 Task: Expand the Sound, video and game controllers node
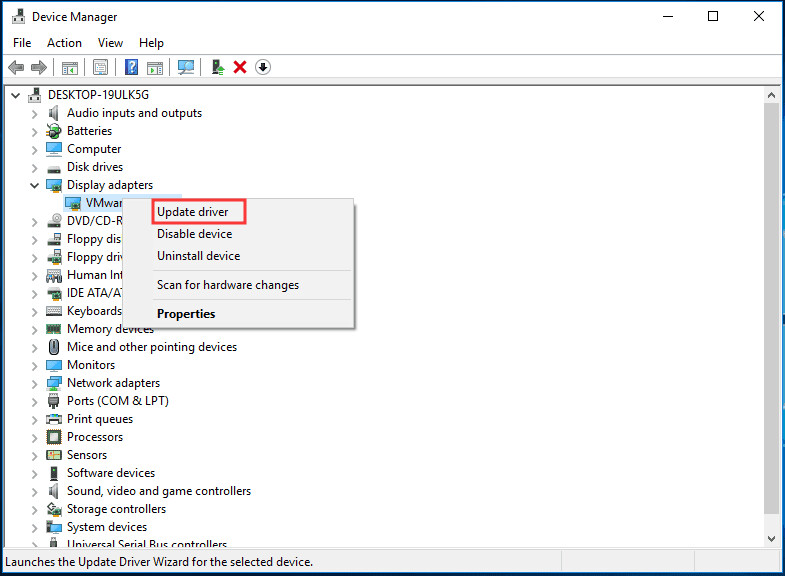[35, 492]
